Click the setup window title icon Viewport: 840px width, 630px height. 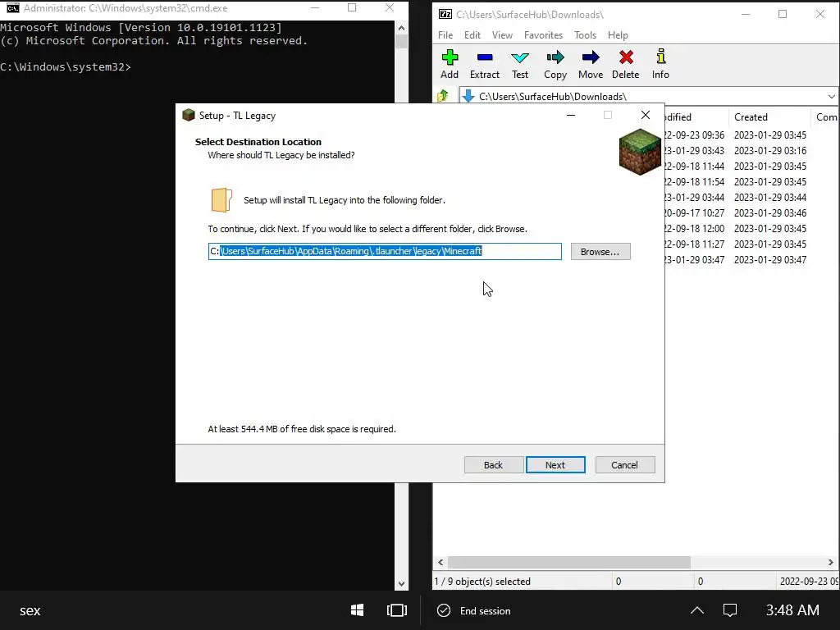click(x=188, y=115)
